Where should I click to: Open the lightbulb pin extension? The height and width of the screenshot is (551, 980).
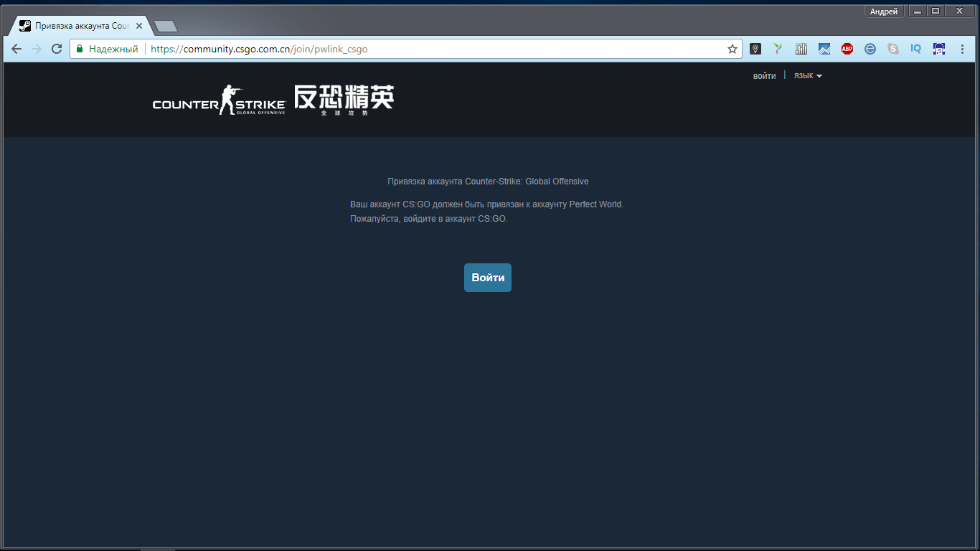point(755,49)
